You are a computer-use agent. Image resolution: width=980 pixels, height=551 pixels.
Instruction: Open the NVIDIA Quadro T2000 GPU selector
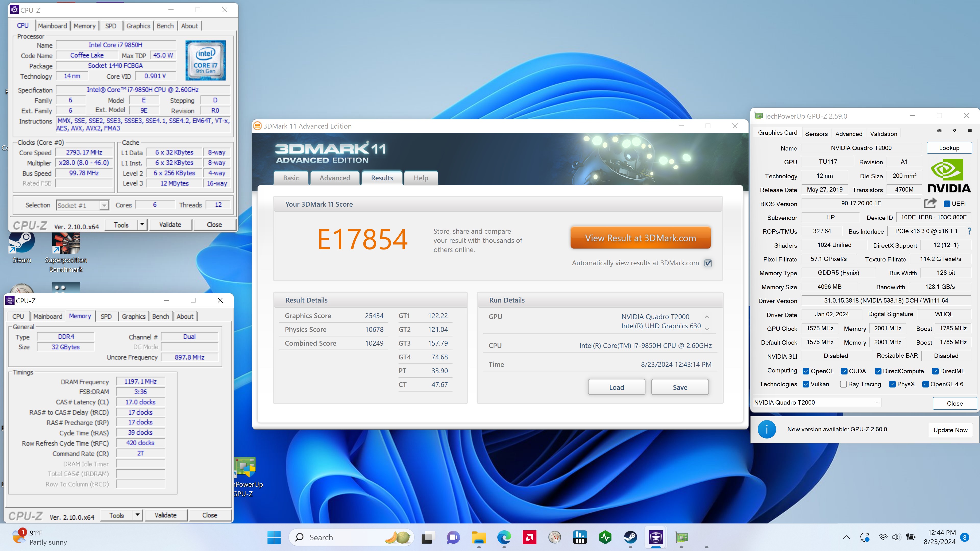click(817, 402)
